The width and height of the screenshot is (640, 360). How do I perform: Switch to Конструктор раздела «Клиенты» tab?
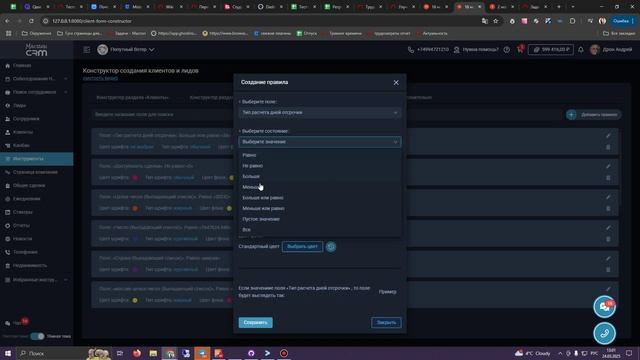pos(133,98)
